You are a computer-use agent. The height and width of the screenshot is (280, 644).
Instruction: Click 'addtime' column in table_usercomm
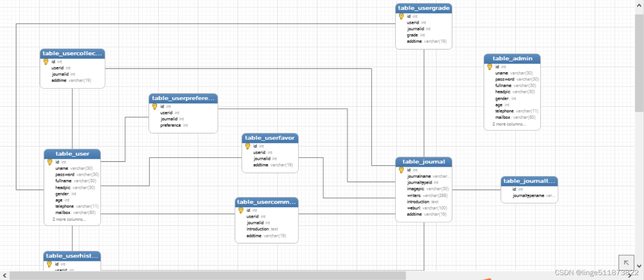point(266,236)
